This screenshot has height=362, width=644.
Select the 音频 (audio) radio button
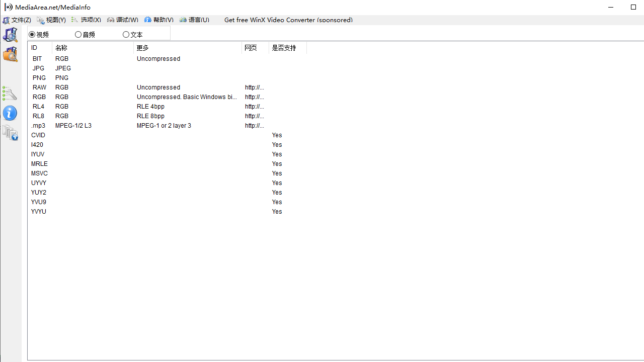coord(78,35)
